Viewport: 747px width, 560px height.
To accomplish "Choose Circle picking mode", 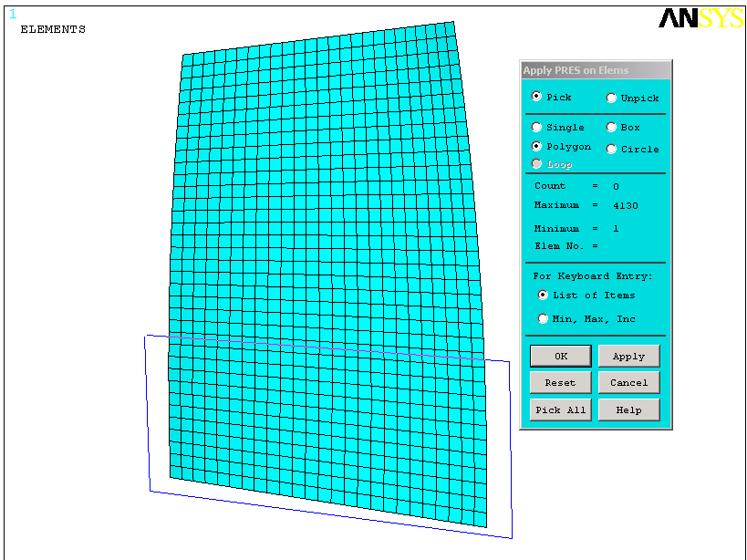I will coord(611,149).
